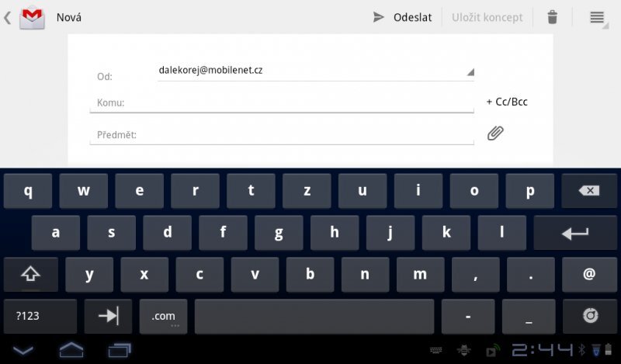This screenshot has height=364, width=621.
Task: Tap the Gmail envelope icon
Action: point(32,18)
